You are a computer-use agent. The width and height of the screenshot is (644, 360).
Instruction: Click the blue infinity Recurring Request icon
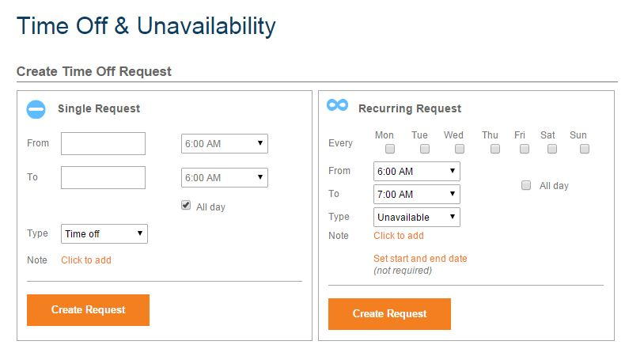click(x=337, y=105)
